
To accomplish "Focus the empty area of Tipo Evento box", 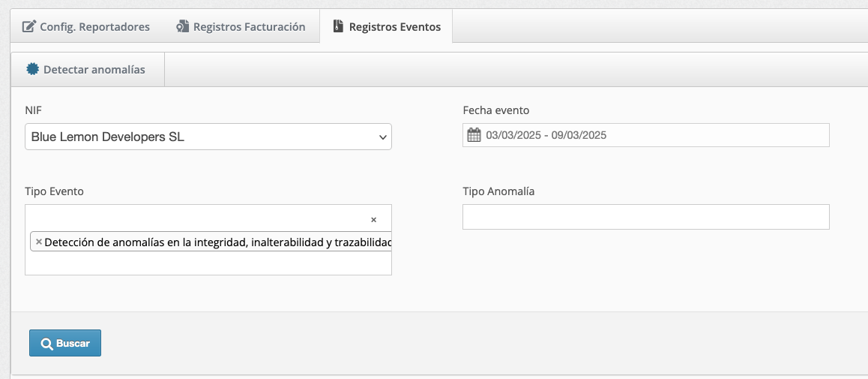I will [195, 263].
